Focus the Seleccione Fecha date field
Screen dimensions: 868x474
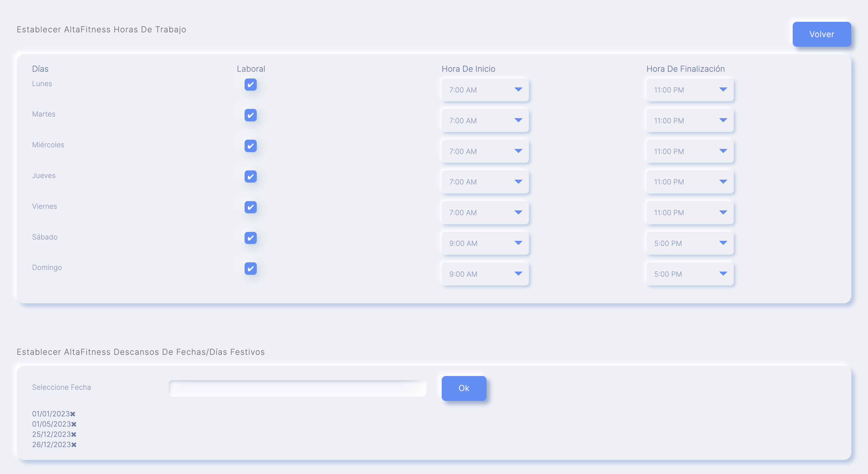tap(297, 388)
